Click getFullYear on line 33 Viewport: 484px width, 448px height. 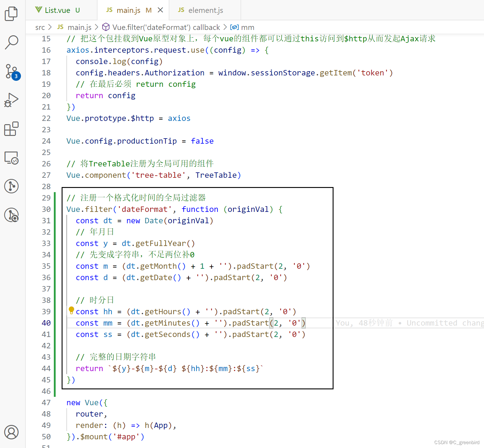pos(161,243)
